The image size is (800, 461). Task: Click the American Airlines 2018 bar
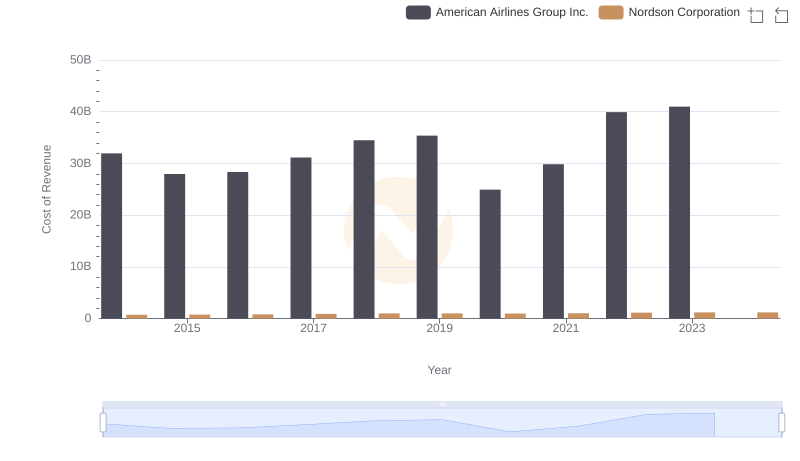pyautogui.click(x=364, y=229)
